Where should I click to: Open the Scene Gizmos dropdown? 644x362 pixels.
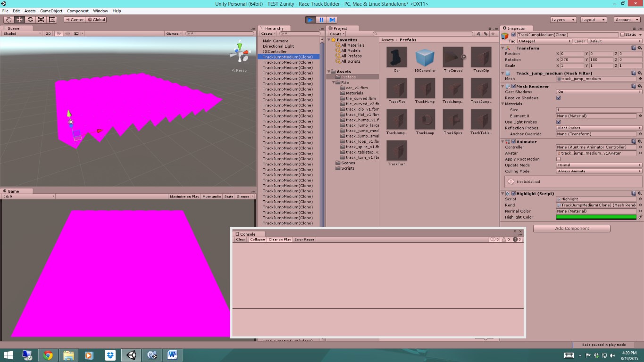coord(174,33)
